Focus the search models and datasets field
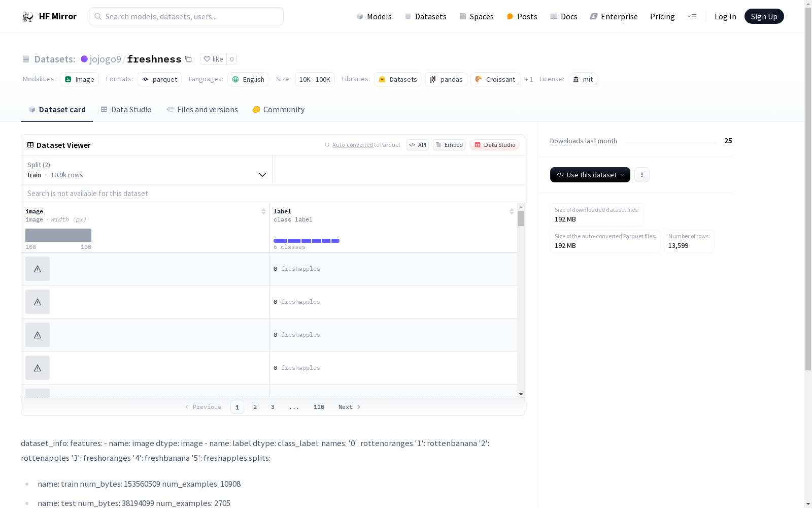 pos(186,16)
